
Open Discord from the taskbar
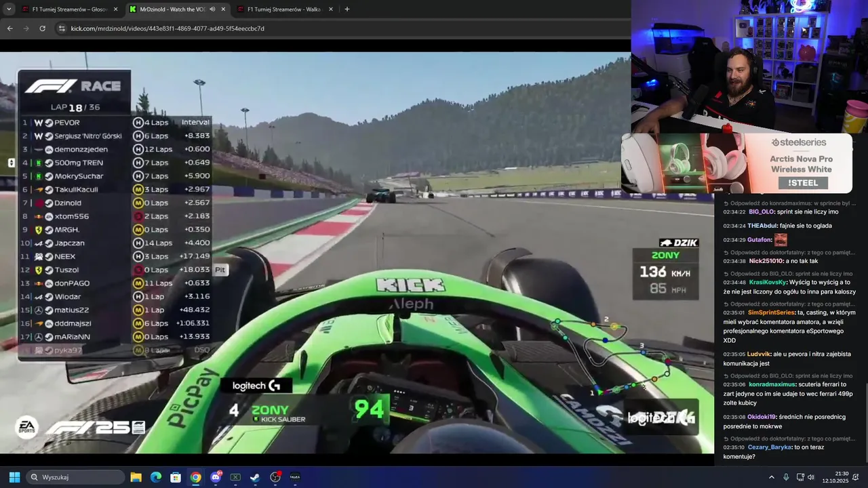pyautogui.click(x=216, y=477)
